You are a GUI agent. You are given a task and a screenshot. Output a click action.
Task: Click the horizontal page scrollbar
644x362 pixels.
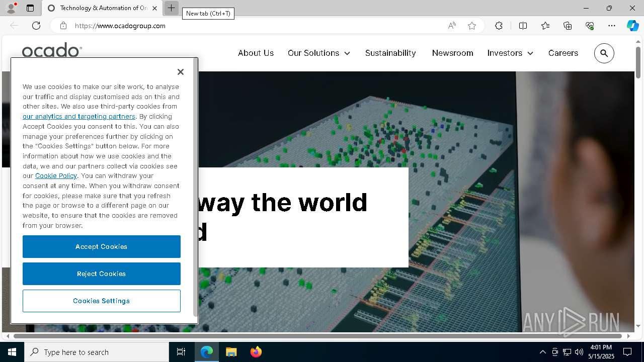click(x=317, y=336)
